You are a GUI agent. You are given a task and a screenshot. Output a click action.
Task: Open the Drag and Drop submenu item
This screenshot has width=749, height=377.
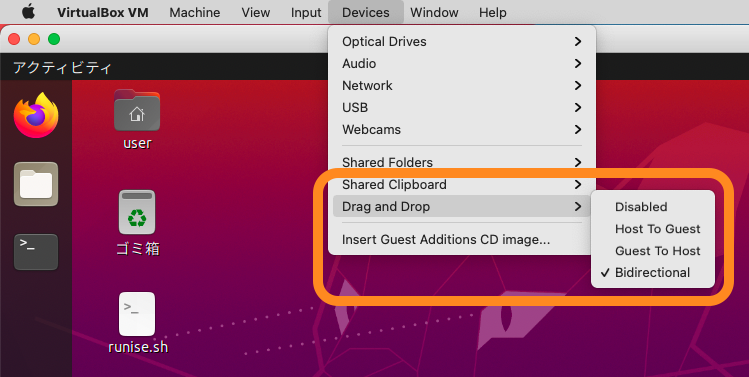[x=461, y=206]
